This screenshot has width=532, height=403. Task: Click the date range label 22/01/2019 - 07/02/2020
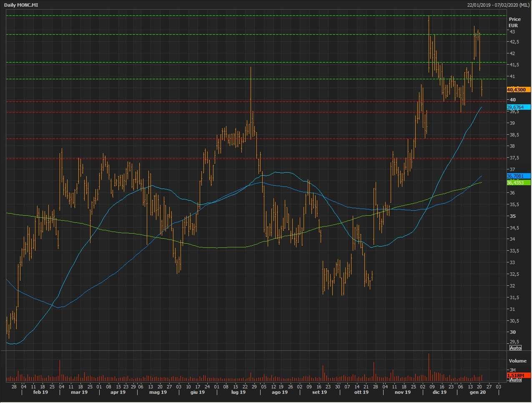[x=498, y=5]
